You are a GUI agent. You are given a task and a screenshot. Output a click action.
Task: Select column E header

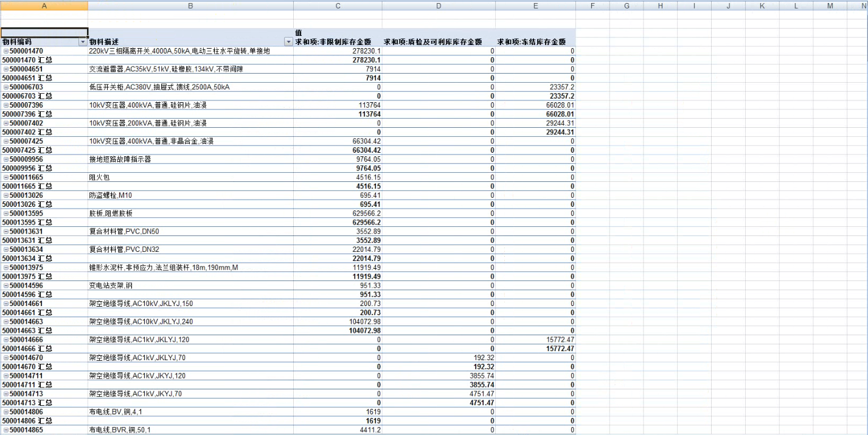[535, 5]
